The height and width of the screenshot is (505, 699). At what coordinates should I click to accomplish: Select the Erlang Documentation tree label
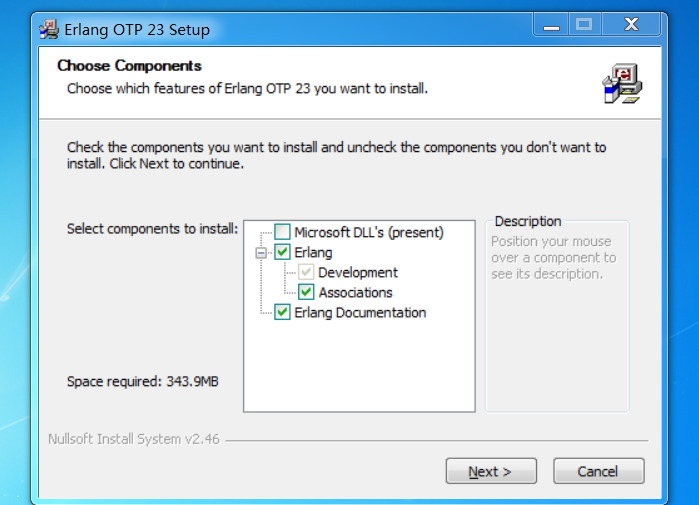tap(360, 312)
